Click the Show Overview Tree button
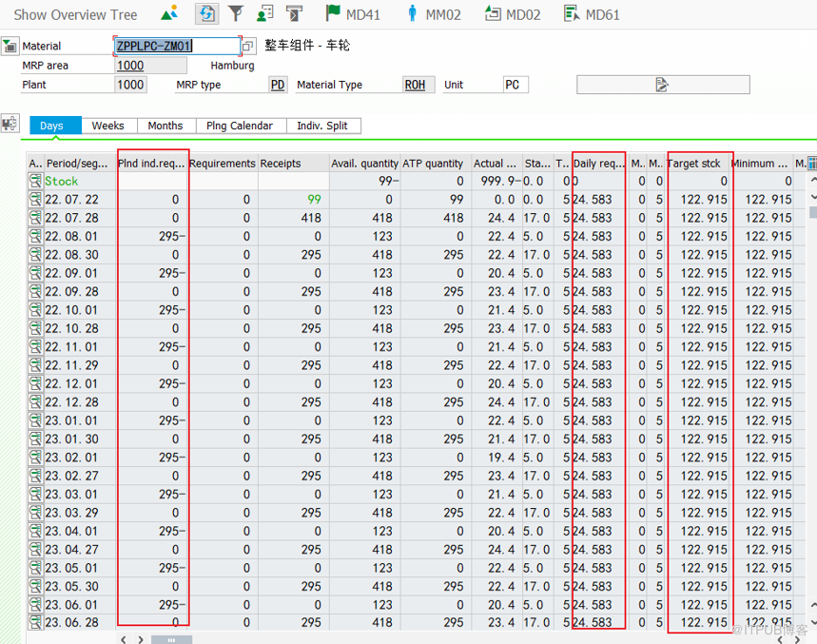 75,14
